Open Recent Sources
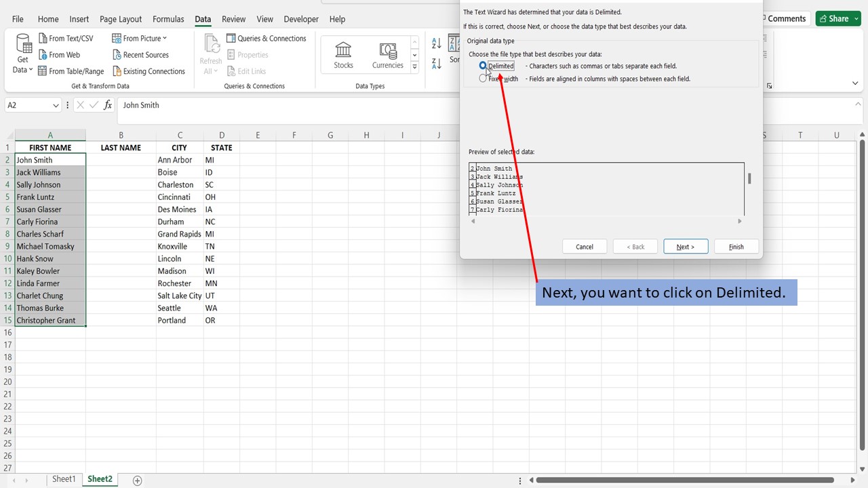Image resolution: width=868 pixels, height=488 pixels. pyautogui.click(x=140, y=55)
